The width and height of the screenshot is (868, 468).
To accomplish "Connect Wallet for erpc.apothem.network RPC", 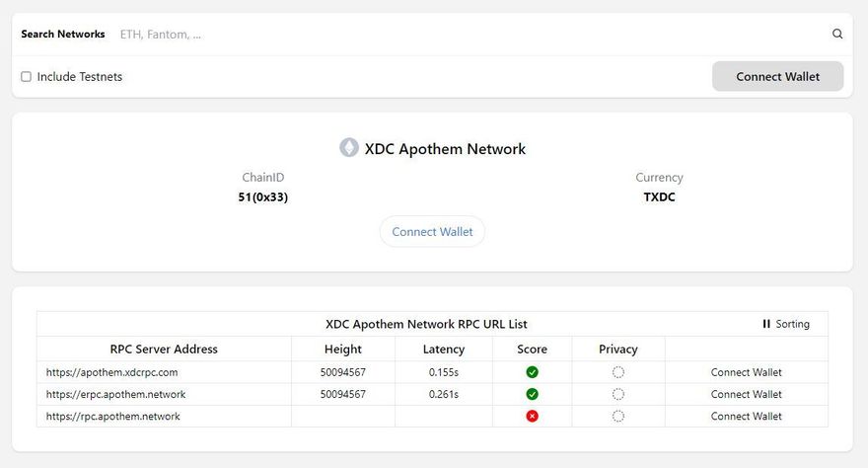I will click(746, 394).
